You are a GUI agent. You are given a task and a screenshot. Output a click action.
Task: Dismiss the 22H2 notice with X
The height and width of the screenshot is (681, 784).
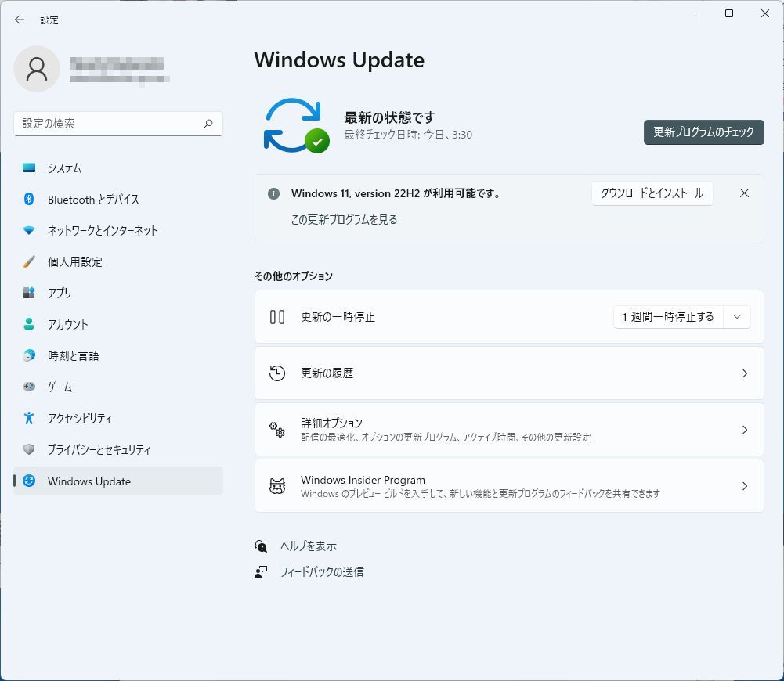click(x=744, y=193)
